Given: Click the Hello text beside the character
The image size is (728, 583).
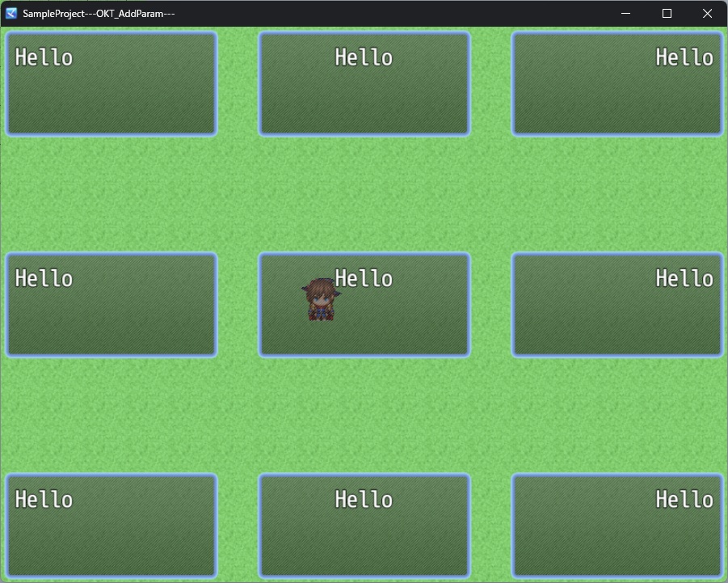Looking at the screenshot, I should click(x=364, y=278).
